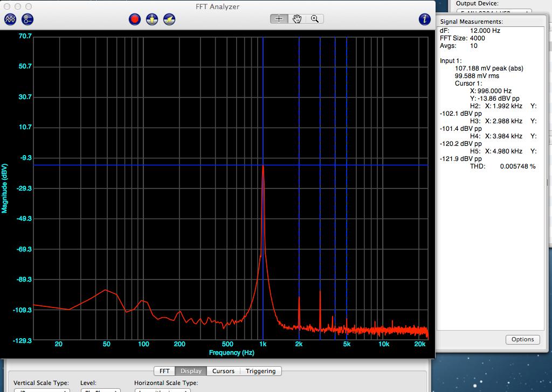Image resolution: width=552 pixels, height=392 pixels.
Task: Click the red fundamental peak tip at 1 kHz
Action: point(263,166)
